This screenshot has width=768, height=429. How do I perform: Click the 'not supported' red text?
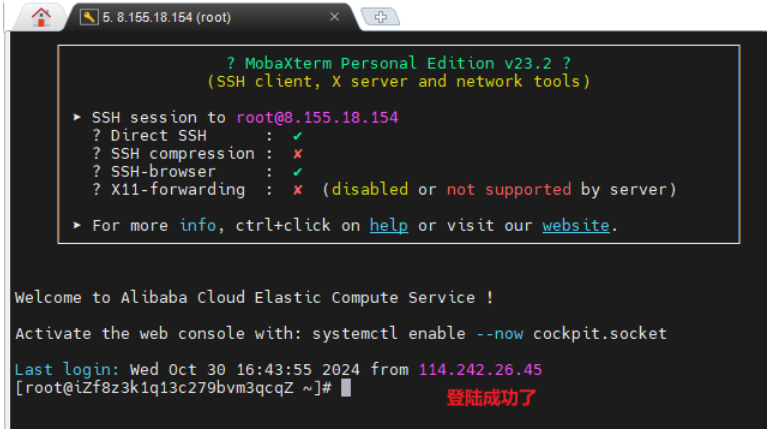click(508, 190)
